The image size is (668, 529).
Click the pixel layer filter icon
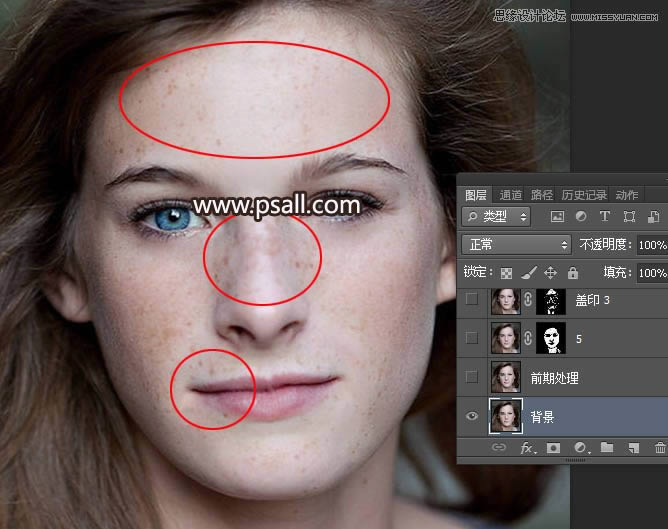[x=557, y=216]
